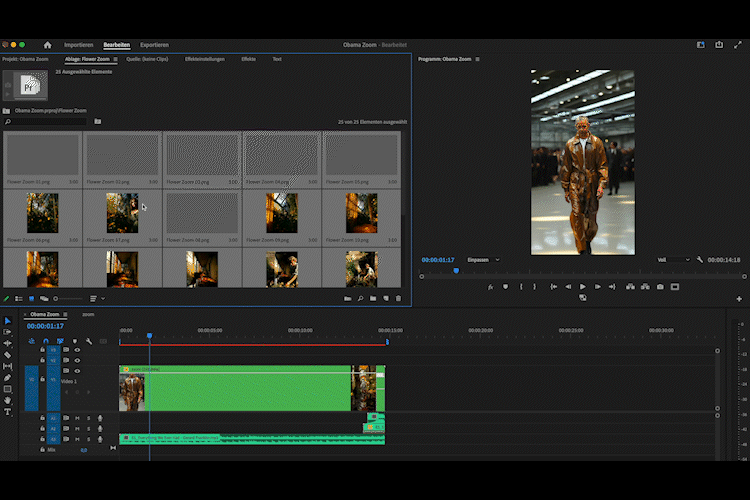Click the Export Frame camera icon
This screenshot has width=750, height=500.
660,287
